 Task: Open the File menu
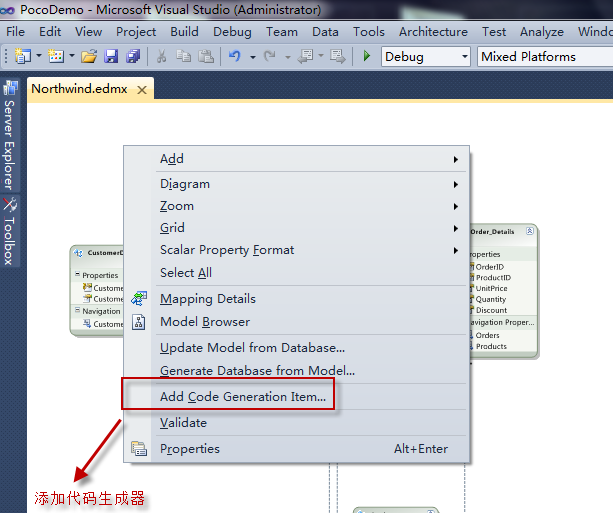[16, 32]
